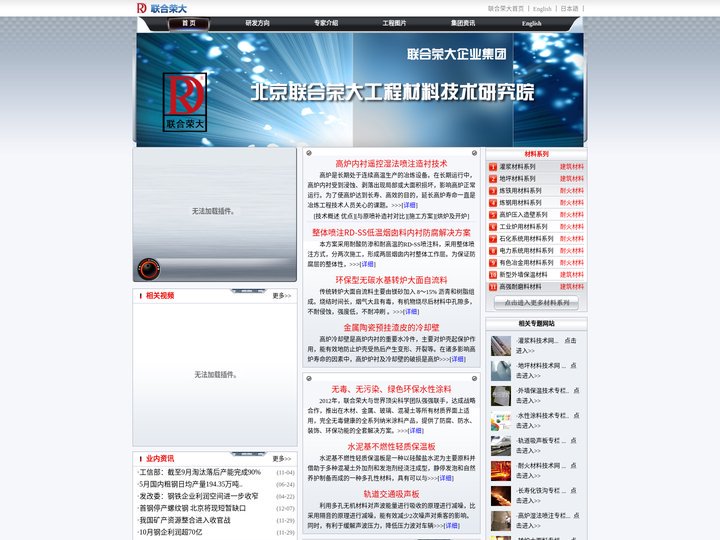Click the number 5 icon for 高炉压入造壁系列
This screenshot has width=720, height=540.
coord(493,215)
